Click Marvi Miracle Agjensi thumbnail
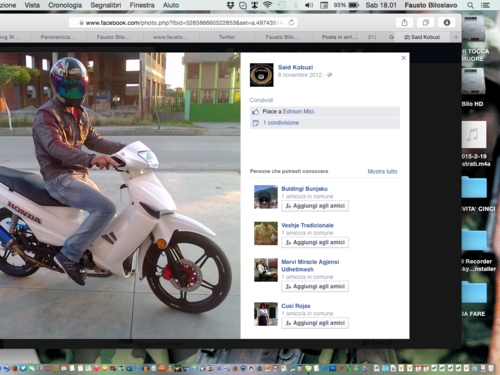500x375 pixels. pyautogui.click(x=266, y=270)
